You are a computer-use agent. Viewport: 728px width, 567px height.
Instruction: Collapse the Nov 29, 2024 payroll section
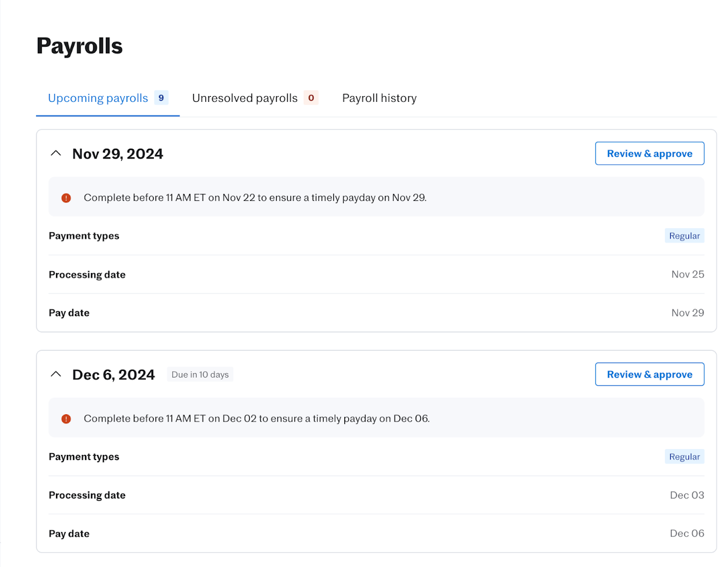point(56,153)
